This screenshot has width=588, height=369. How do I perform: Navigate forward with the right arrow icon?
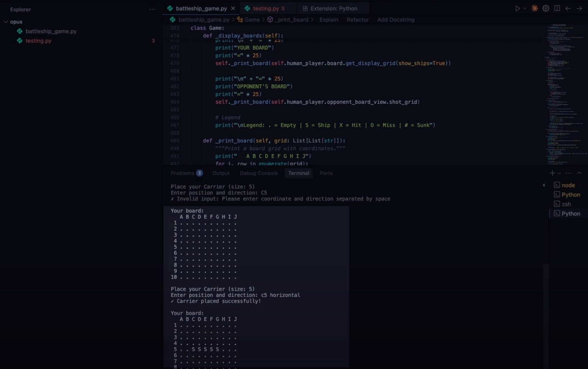tap(579, 8)
